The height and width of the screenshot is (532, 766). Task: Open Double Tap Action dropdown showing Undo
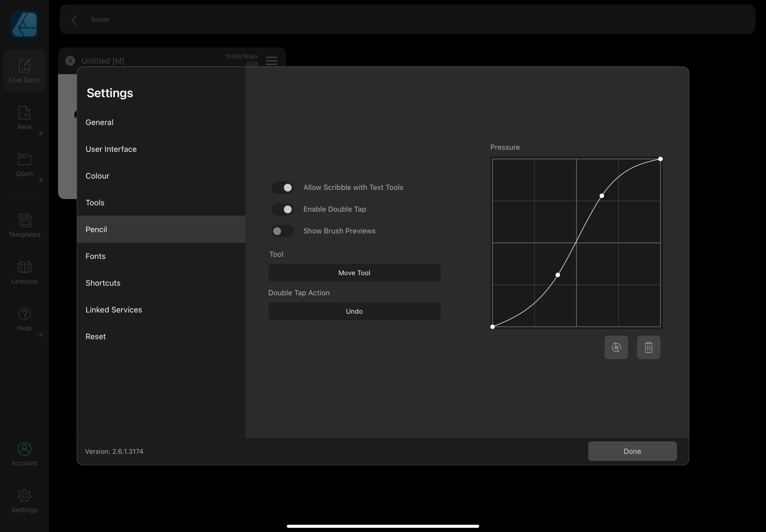(x=354, y=311)
